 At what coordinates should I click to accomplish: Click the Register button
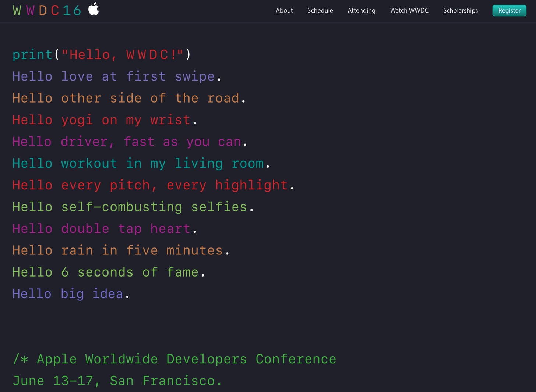click(x=509, y=11)
